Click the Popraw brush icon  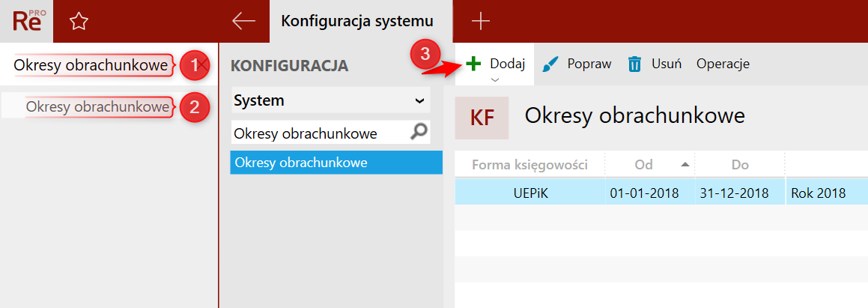coord(550,64)
